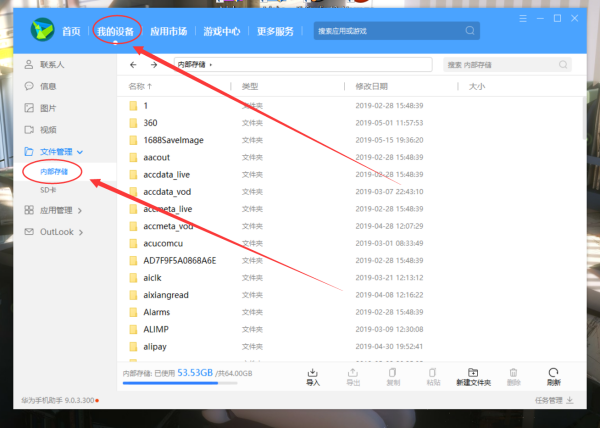600x428 pixels.
Task: Click the folder icon beside Alarms
Action: [x=133, y=312]
